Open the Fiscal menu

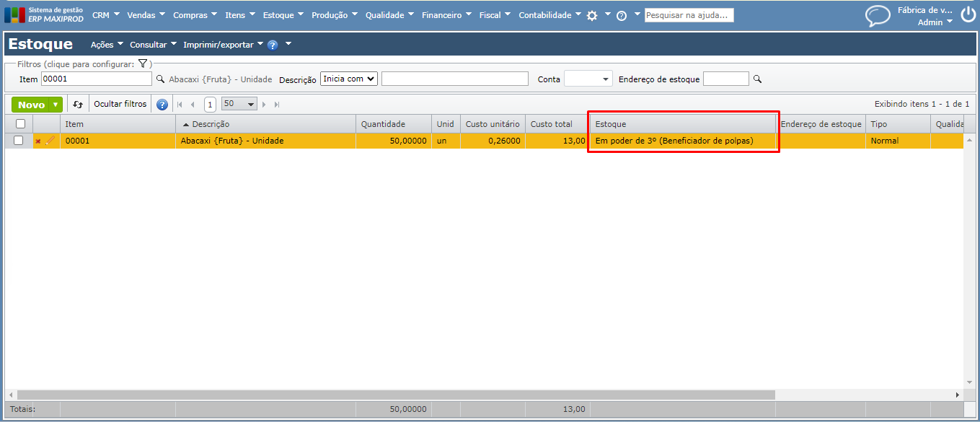[x=495, y=15]
